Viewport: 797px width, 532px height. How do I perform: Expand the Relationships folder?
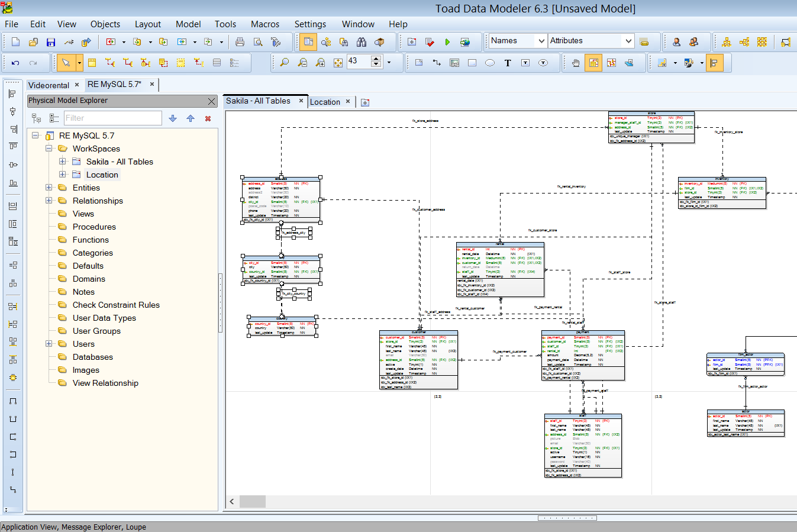(x=49, y=201)
